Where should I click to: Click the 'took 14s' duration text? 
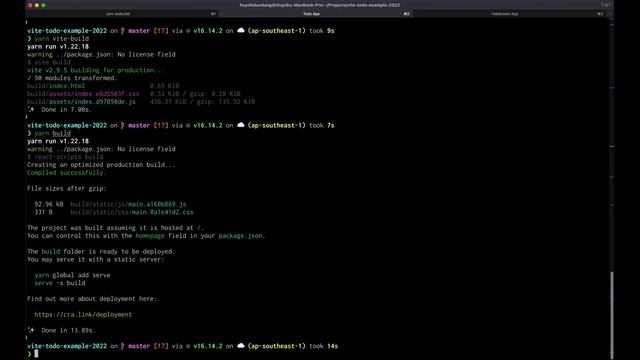(x=323, y=346)
